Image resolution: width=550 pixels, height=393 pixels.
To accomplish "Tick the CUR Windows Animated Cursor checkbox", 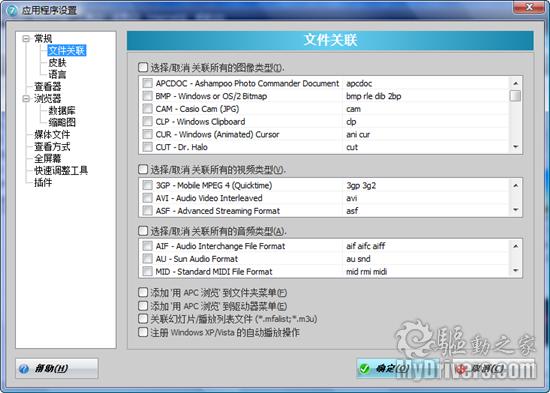I will [x=147, y=134].
